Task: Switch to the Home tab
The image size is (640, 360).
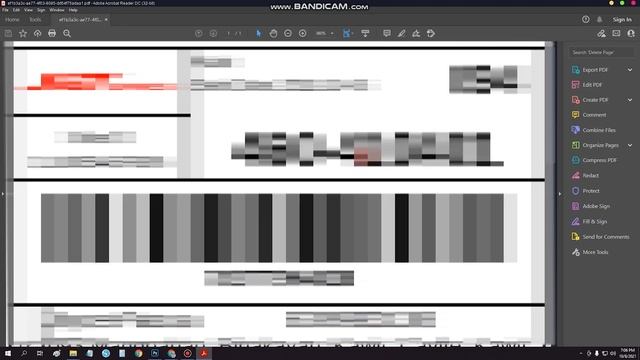Action: click(x=12, y=20)
